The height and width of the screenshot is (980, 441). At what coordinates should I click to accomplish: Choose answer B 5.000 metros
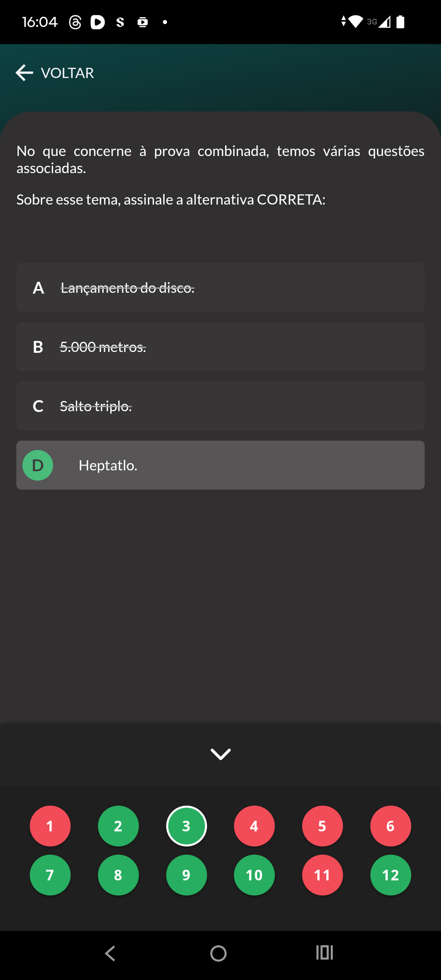[x=220, y=347]
